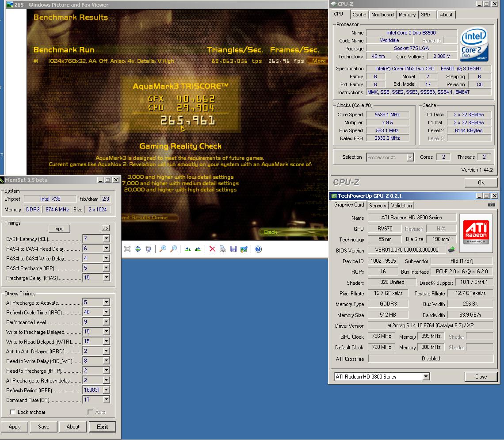Open the About tab in CPU-Z
Screen dimensions: 504x440
tap(446, 15)
